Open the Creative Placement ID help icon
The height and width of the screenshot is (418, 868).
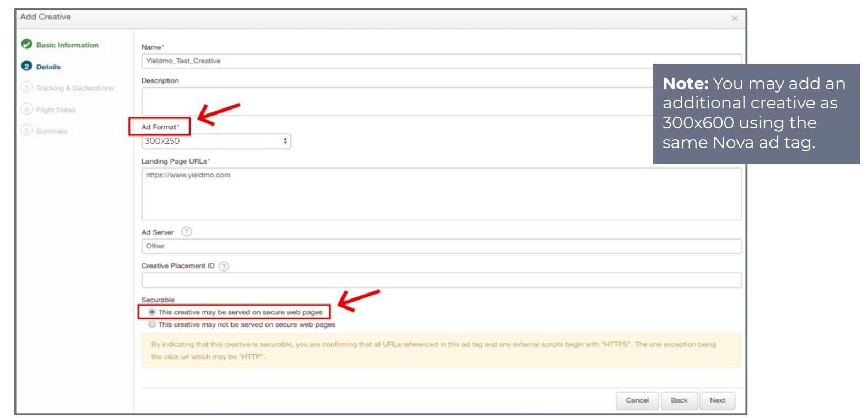point(224,266)
